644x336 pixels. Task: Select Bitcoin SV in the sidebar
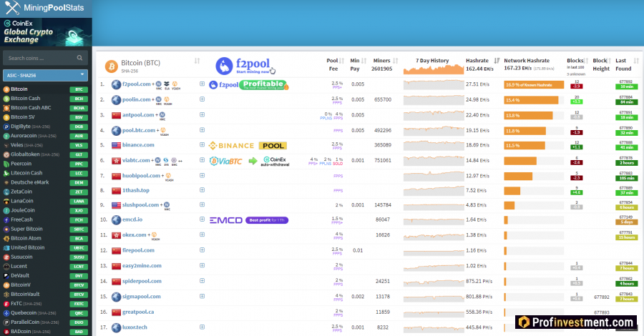point(23,117)
